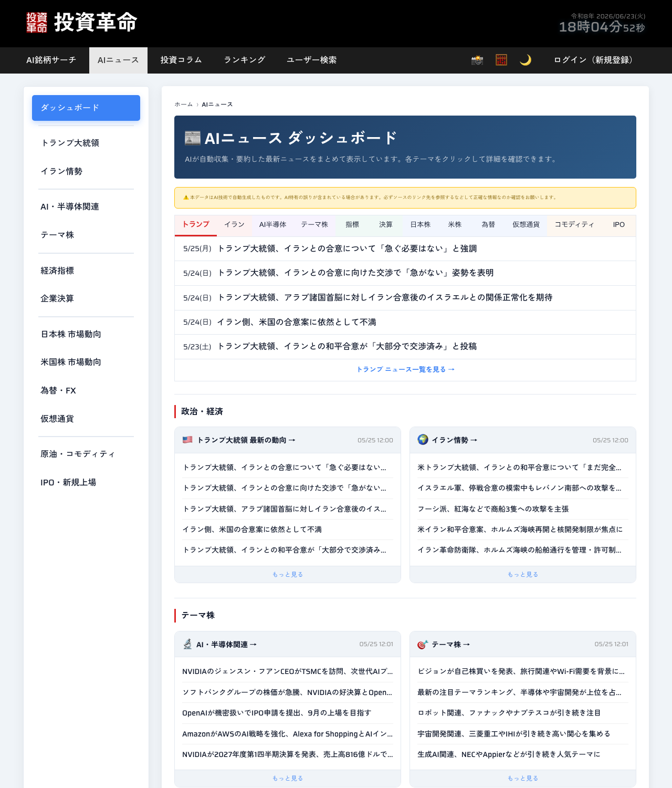Click the US flag icon on Trump card
672x788 pixels.
[x=187, y=440]
